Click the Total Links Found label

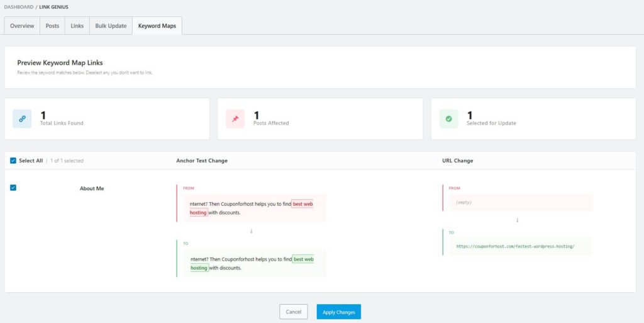[x=62, y=123]
